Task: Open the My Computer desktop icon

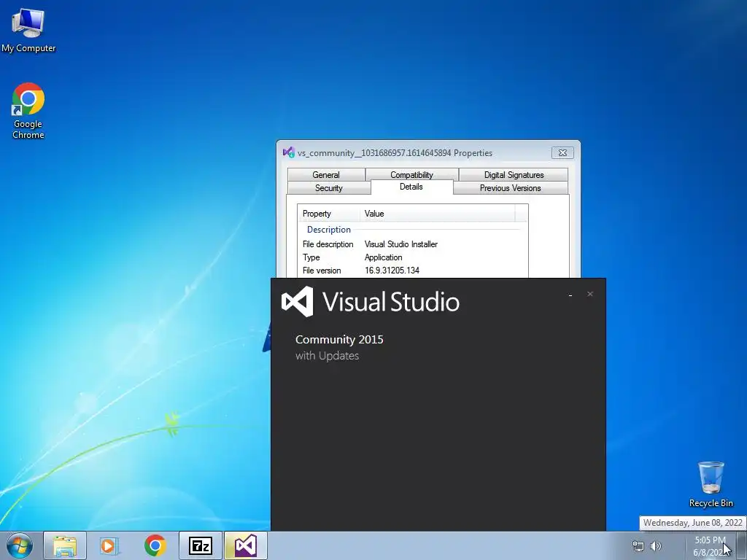Action: point(28,31)
